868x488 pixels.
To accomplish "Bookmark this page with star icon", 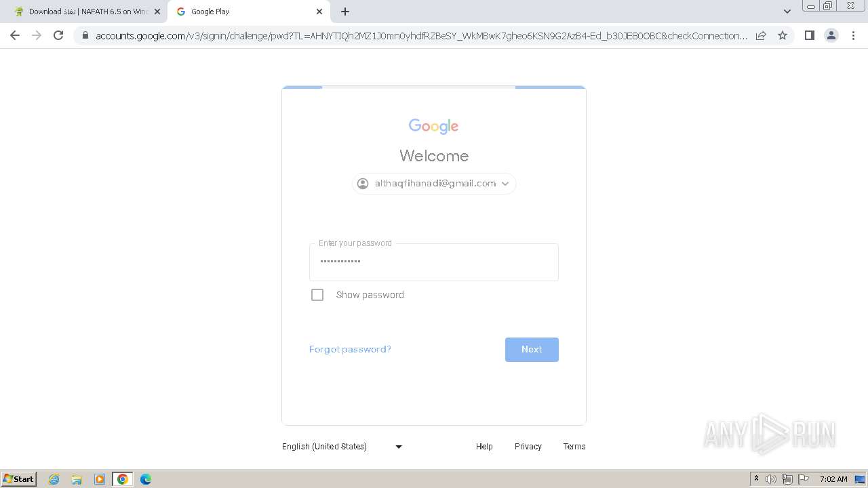I will [783, 35].
